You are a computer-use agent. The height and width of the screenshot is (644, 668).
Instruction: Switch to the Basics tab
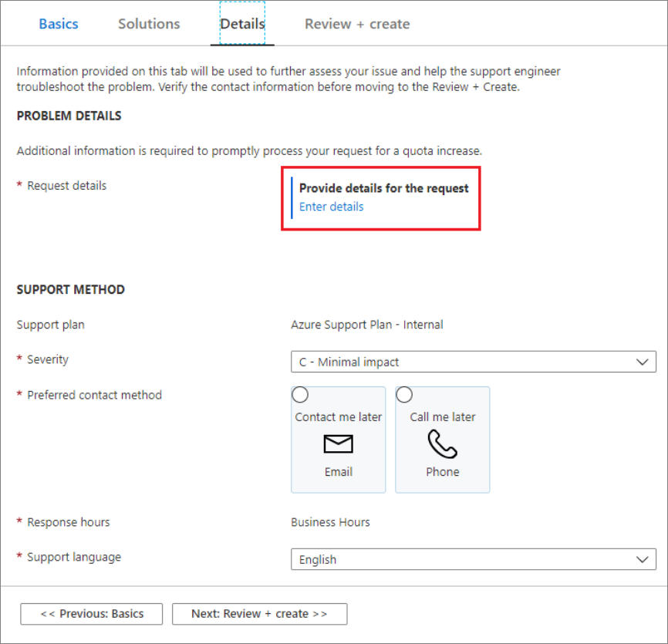[x=58, y=24]
